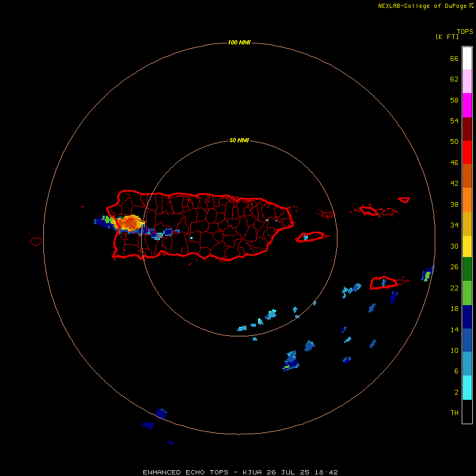
Task: Click the legend value 46
Action: tap(454, 162)
